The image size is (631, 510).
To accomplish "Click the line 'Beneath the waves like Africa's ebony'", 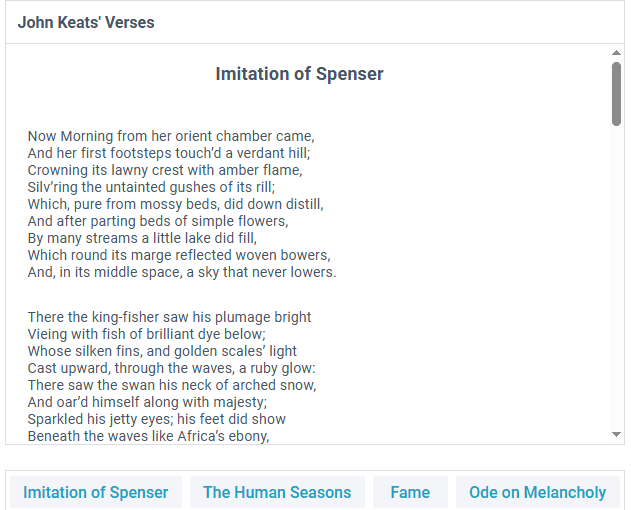I will click(148, 436).
